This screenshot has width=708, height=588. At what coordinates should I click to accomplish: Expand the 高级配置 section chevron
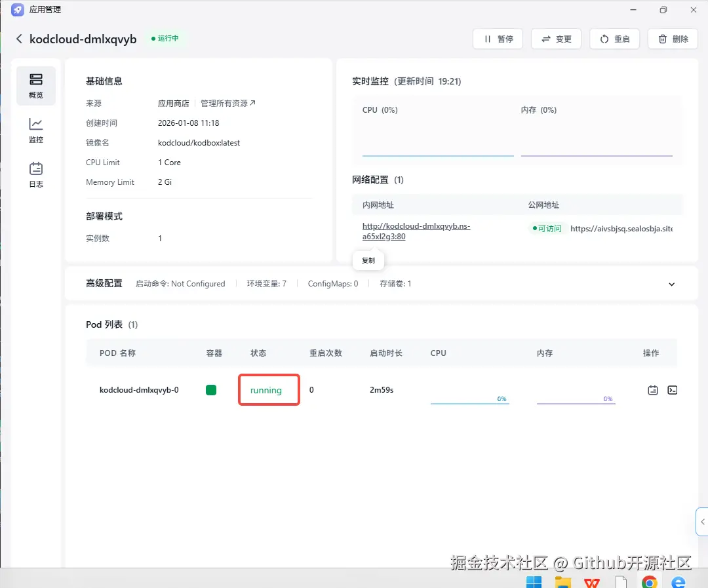tap(671, 284)
